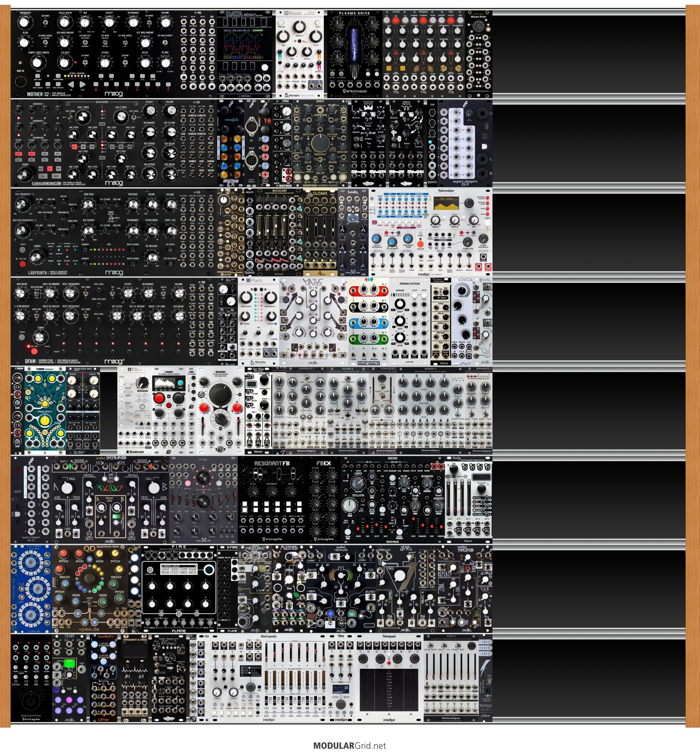Select the Shifting Inverting Signal Mingler module
Viewport: 700px width, 753px height.
(369, 321)
